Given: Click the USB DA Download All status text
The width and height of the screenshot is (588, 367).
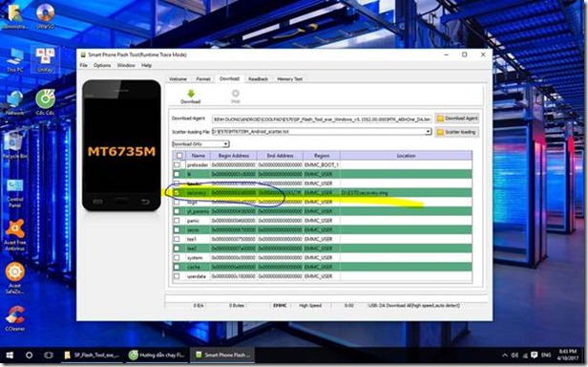Looking at the screenshot, I should pyautogui.click(x=414, y=306).
